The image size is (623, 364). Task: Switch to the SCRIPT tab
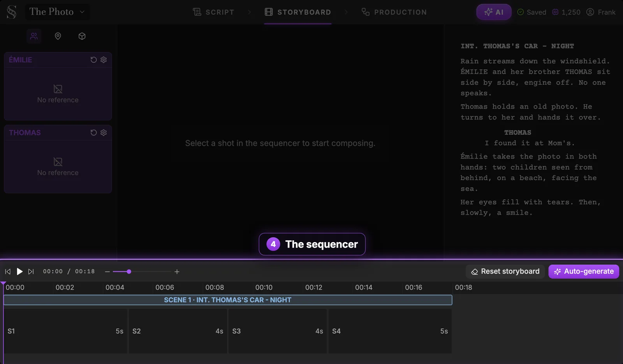(x=213, y=12)
